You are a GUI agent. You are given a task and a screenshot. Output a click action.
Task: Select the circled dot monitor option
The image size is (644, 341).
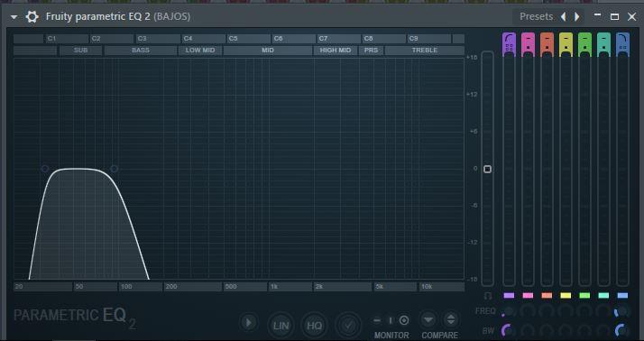click(x=404, y=320)
